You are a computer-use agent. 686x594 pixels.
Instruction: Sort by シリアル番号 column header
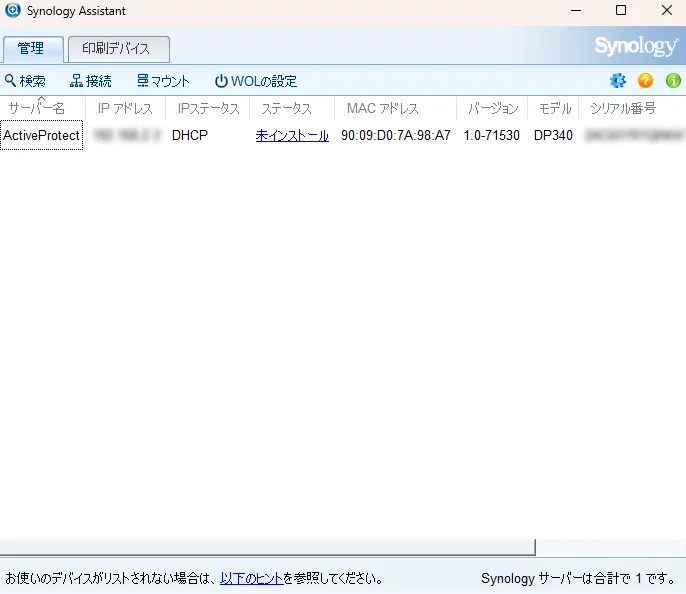click(x=632, y=108)
